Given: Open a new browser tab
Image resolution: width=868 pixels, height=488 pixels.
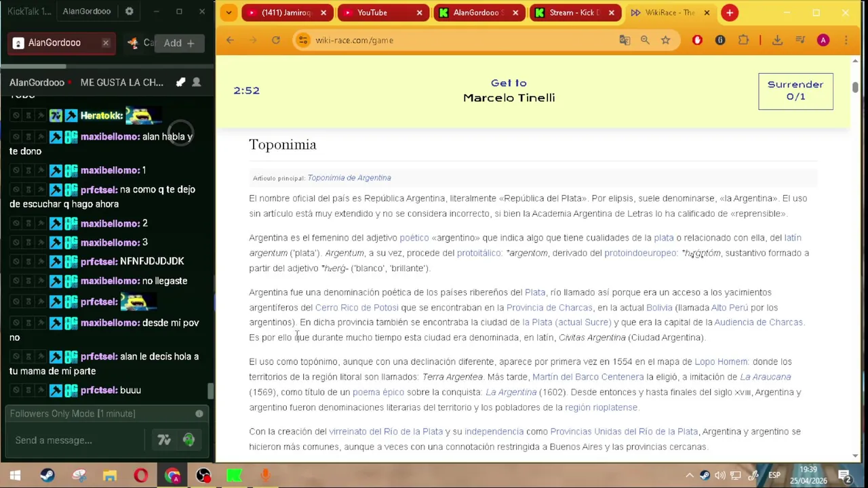Looking at the screenshot, I should point(730,12).
